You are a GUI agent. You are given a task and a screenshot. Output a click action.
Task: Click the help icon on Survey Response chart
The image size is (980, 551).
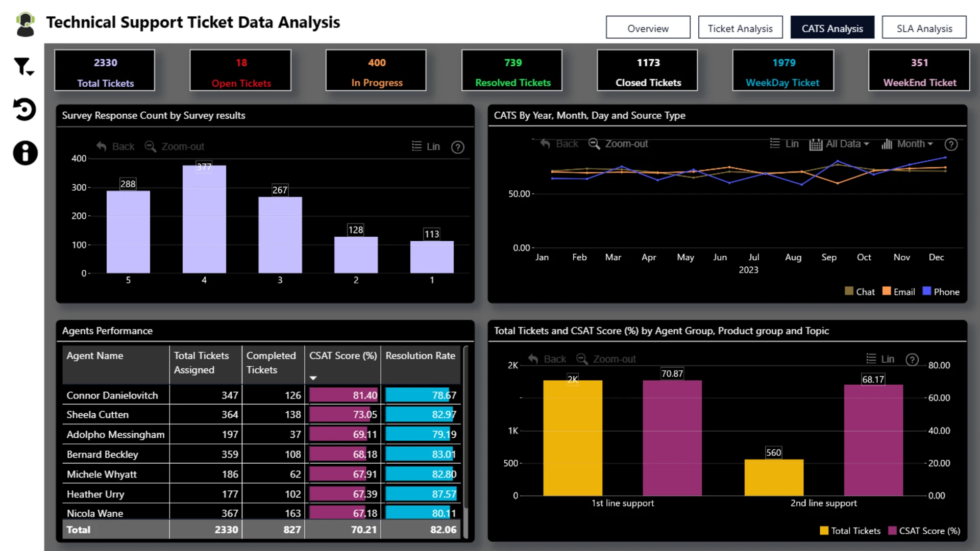457,147
